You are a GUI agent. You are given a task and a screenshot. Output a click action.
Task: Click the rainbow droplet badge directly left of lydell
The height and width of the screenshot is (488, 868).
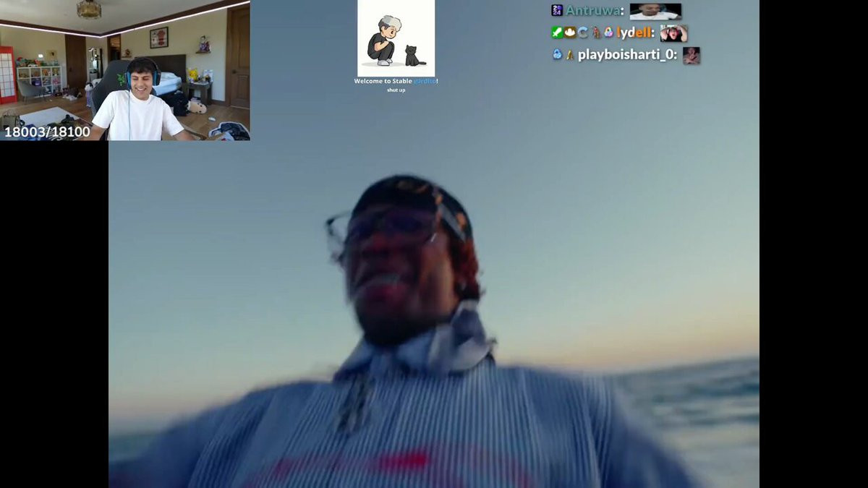pyautogui.click(x=609, y=33)
